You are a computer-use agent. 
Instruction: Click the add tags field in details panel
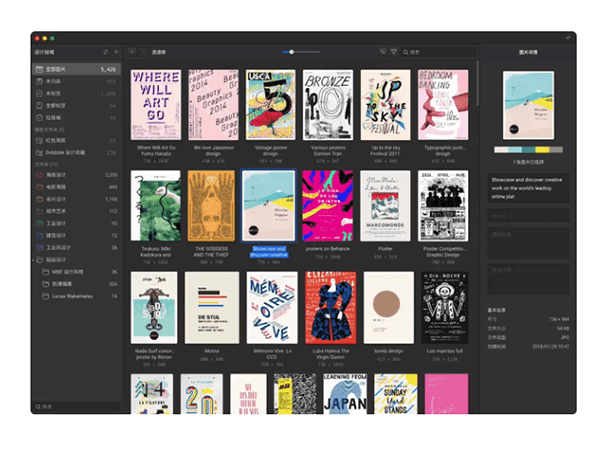tap(528, 243)
